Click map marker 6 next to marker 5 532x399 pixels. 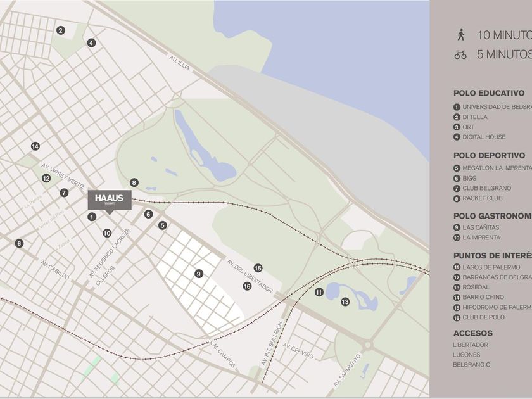148,214
